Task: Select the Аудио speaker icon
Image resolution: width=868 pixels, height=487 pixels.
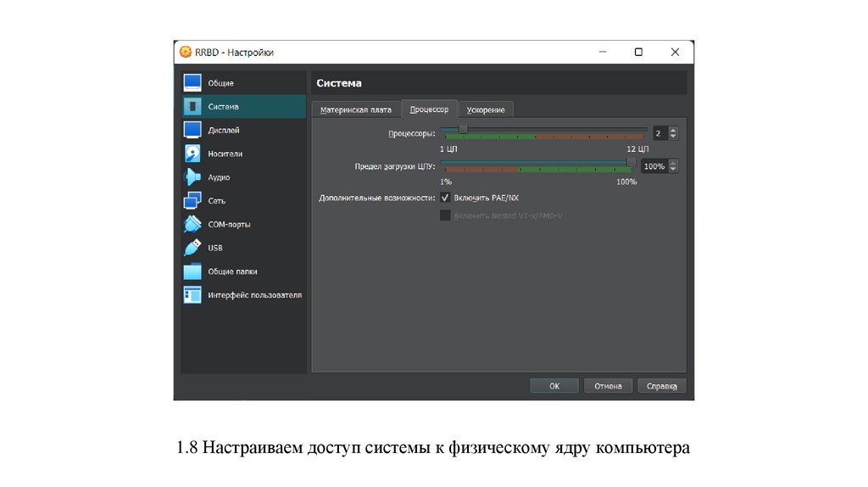Action: [192, 177]
